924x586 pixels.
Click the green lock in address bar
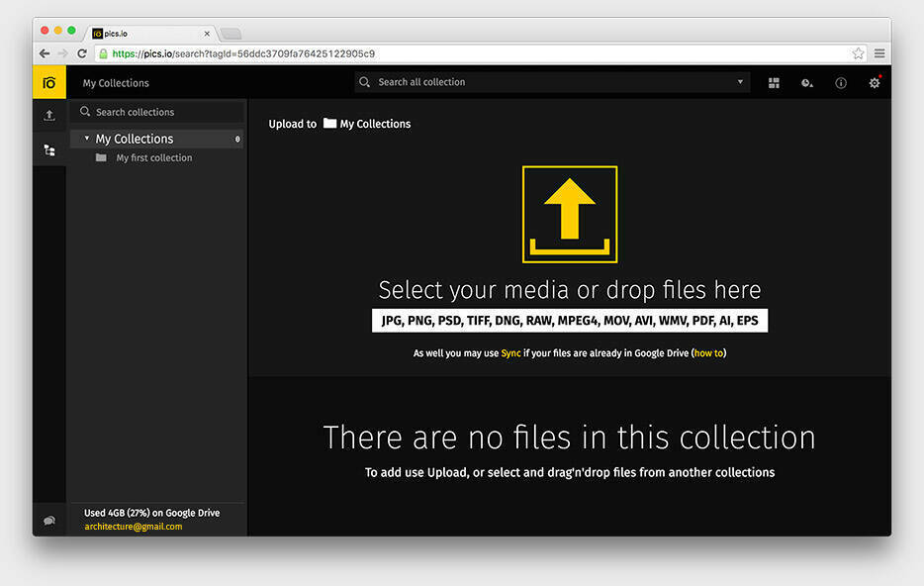(x=103, y=53)
